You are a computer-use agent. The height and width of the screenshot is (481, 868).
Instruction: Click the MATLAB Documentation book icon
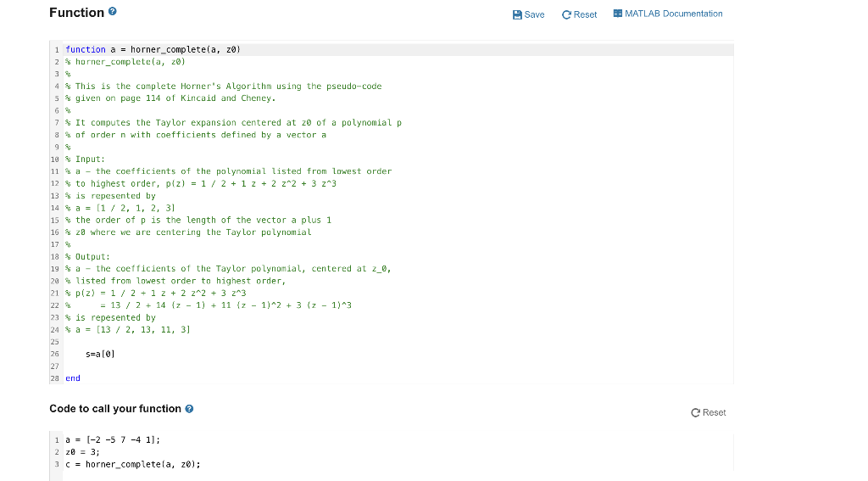click(618, 14)
